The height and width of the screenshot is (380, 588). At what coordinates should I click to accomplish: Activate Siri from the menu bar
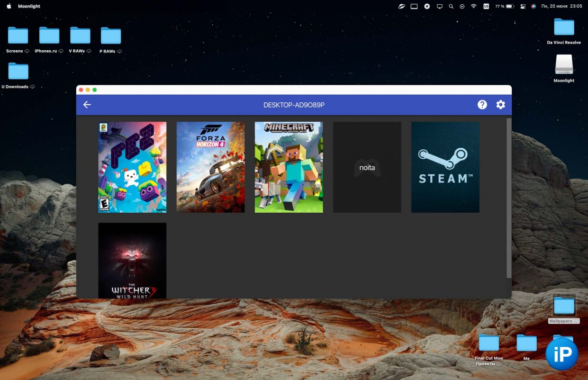point(534,6)
